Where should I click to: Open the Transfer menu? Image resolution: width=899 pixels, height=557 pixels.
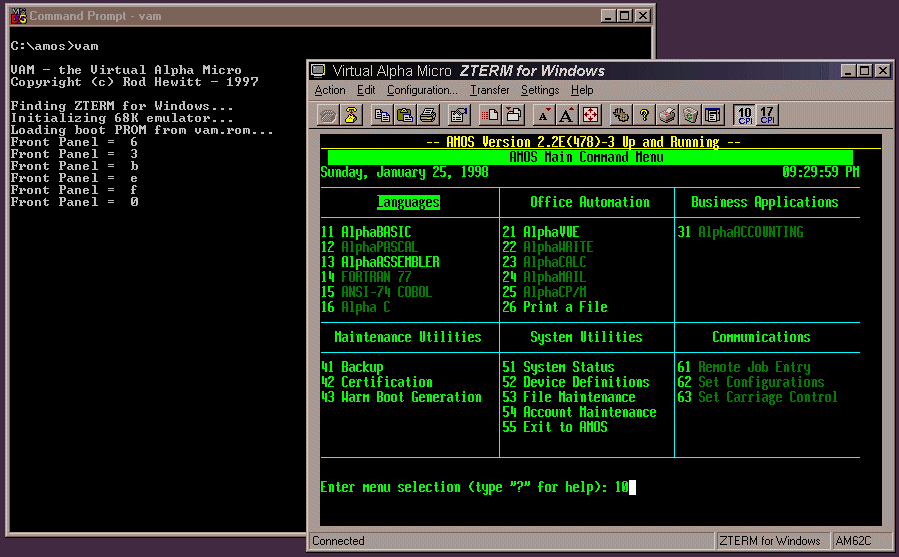pos(490,90)
